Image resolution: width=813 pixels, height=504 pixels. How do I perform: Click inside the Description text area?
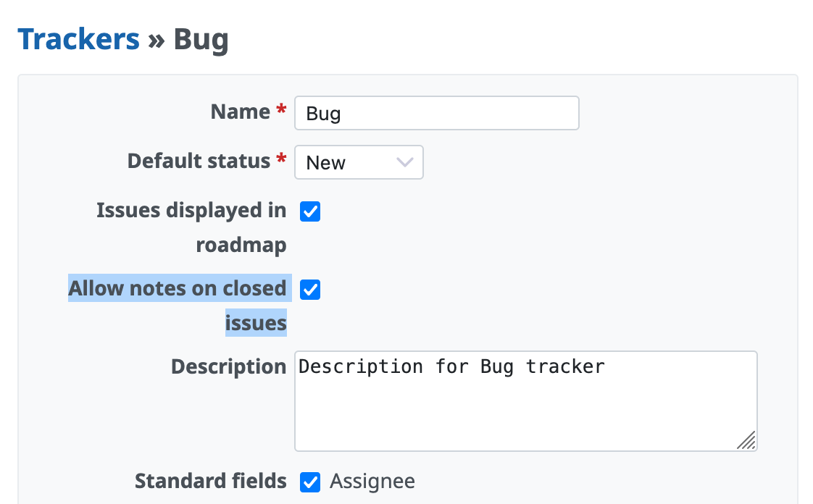pos(525,400)
